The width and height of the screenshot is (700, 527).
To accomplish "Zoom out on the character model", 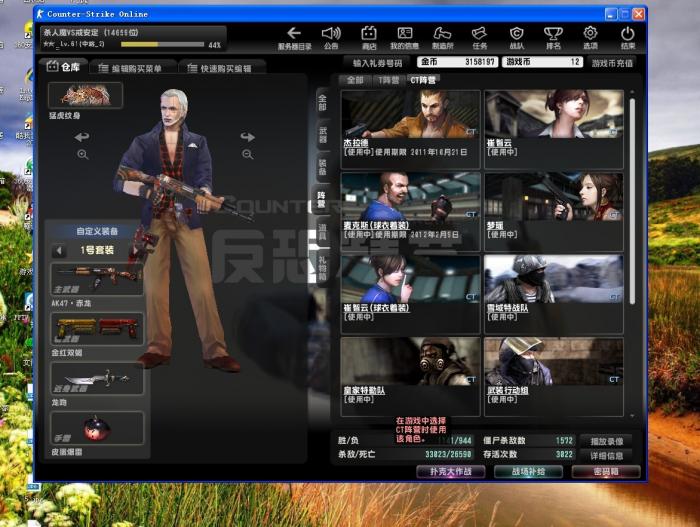I will coord(248,155).
